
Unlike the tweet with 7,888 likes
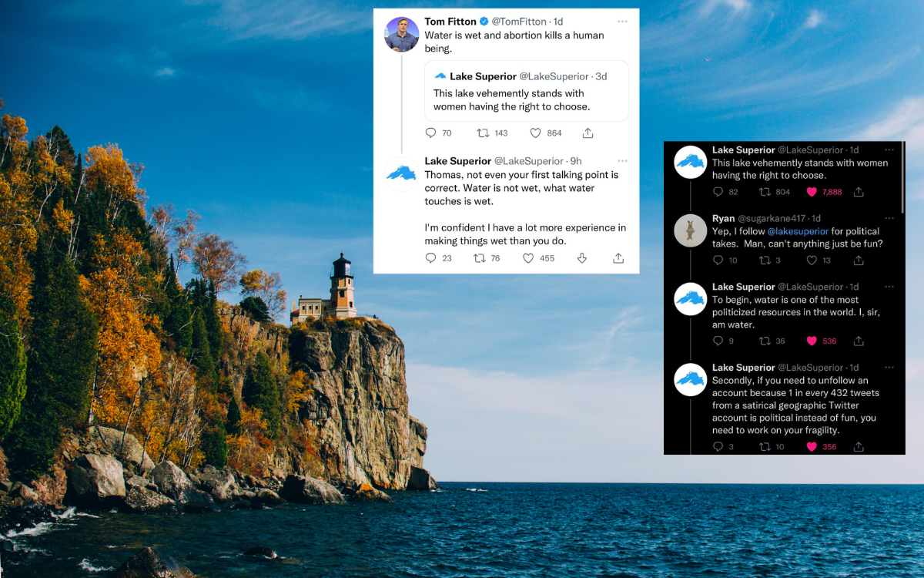click(811, 192)
